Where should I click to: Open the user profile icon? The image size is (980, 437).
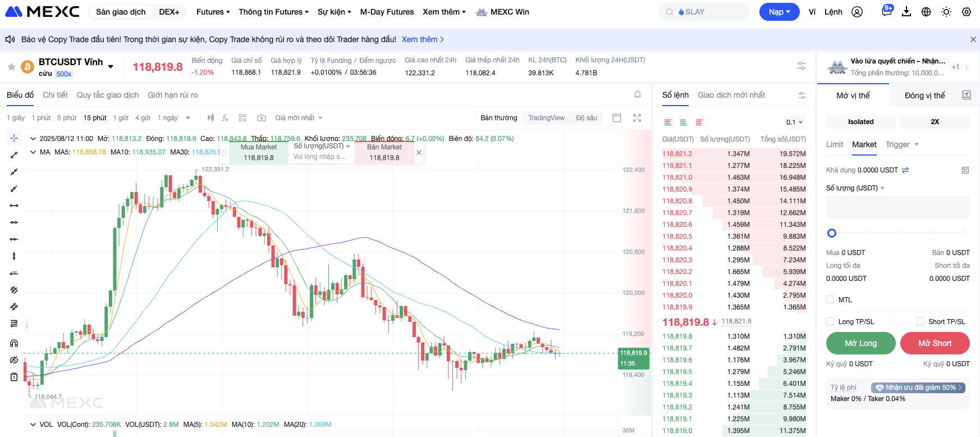(857, 12)
